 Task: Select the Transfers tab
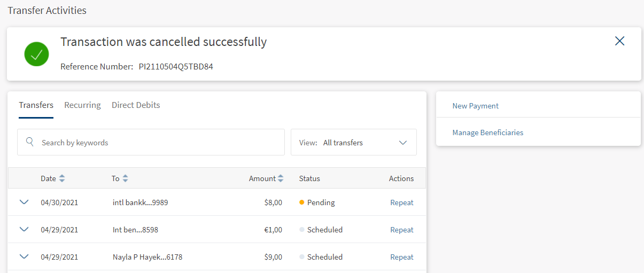click(x=36, y=105)
